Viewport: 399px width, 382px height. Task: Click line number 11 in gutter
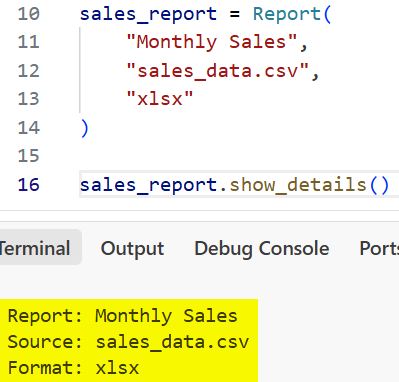click(29, 42)
